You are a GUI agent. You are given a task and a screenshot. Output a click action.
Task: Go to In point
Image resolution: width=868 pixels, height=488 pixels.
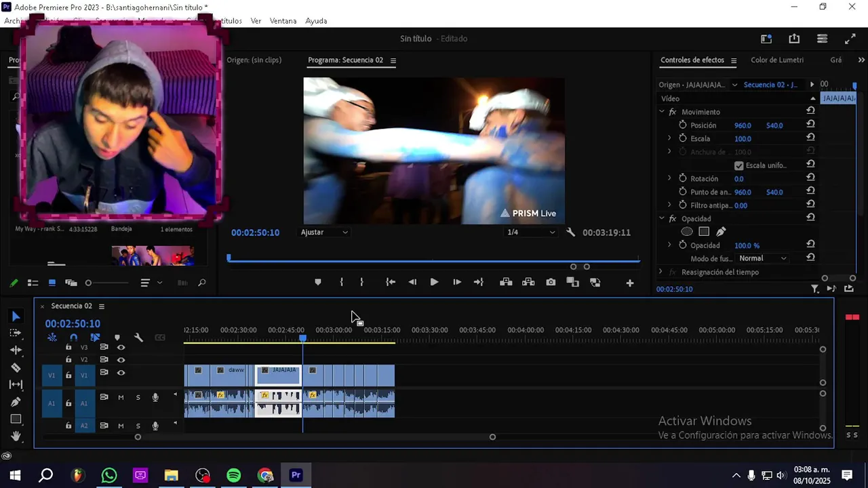pyautogui.click(x=391, y=283)
